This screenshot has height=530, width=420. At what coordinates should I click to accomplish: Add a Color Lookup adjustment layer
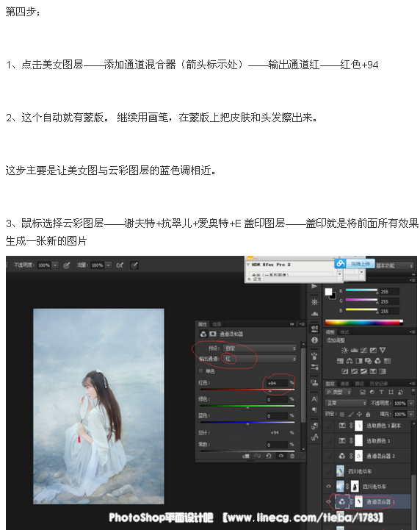pos(387,361)
